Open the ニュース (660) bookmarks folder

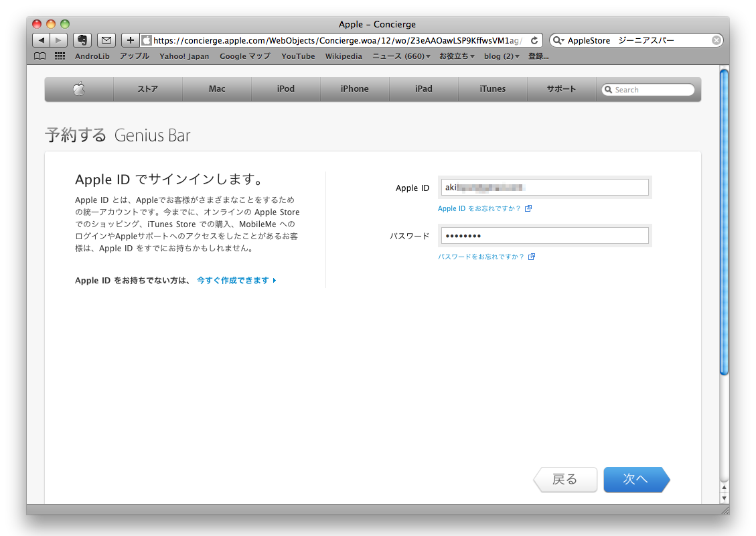coord(401,56)
